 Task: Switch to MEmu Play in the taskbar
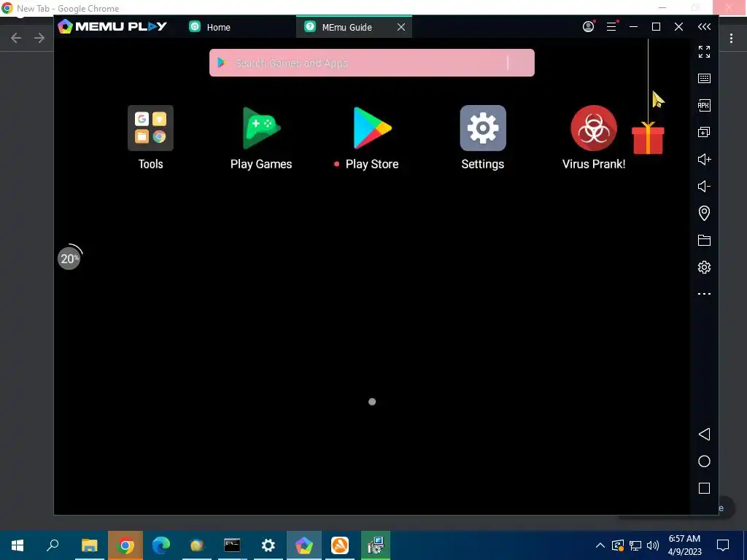coord(304,545)
